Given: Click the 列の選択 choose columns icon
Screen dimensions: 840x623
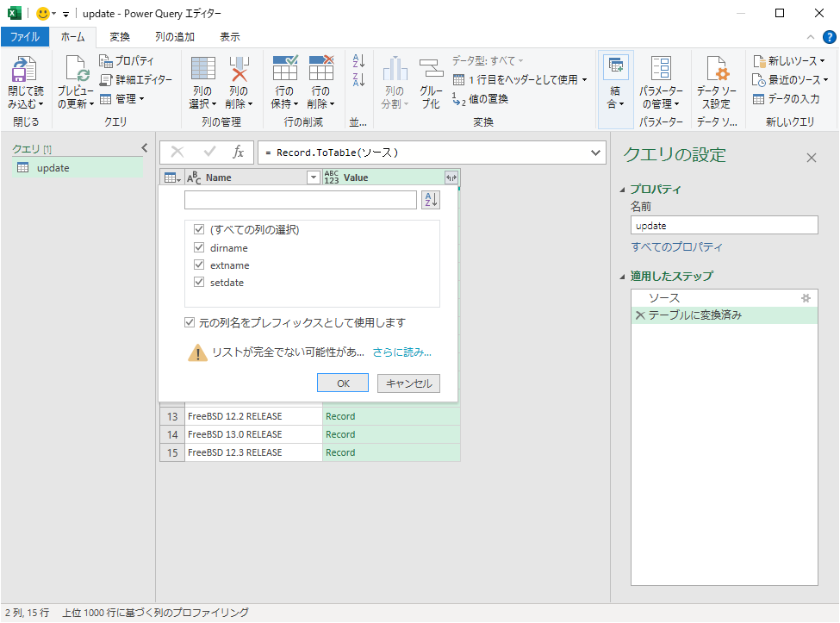Looking at the screenshot, I should click(203, 69).
